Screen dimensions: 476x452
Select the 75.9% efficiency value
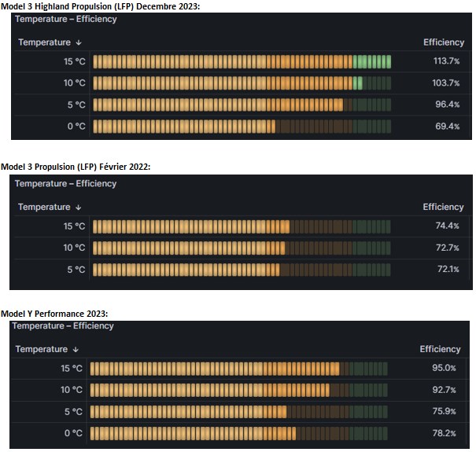[x=444, y=411]
